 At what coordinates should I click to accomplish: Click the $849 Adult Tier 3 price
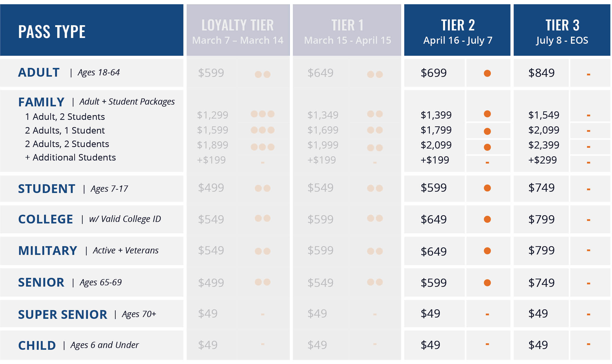coord(541,73)
